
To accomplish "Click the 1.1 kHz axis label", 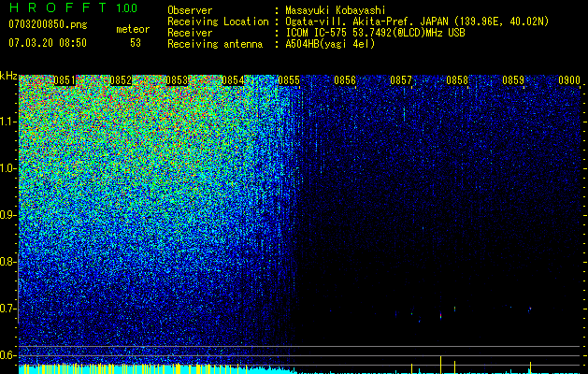I will [x=8, y=122].
